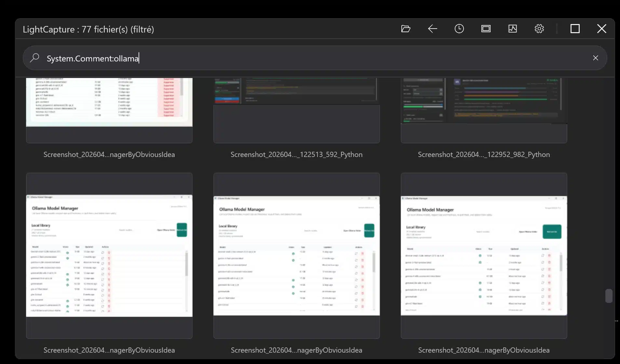Viewport: 620px width, 364px height.
Task: Open capture history clock icon
Action: click(459, 29)
